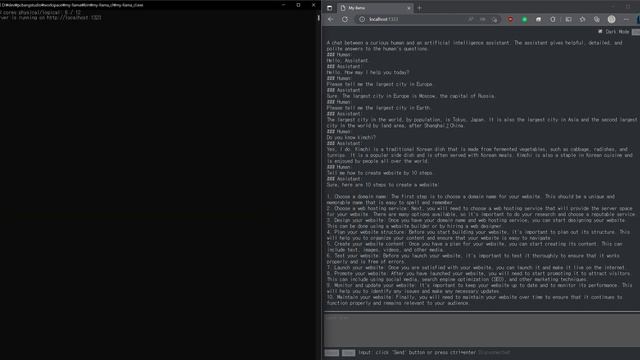View site information icon beside localhost address

362,19
